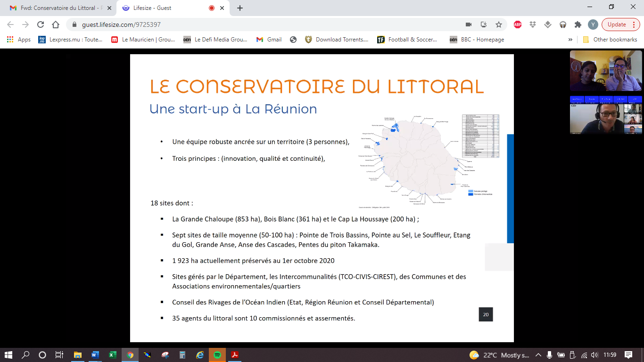
Task: Open the Dropbox extension icon
Action: [533, 25]
